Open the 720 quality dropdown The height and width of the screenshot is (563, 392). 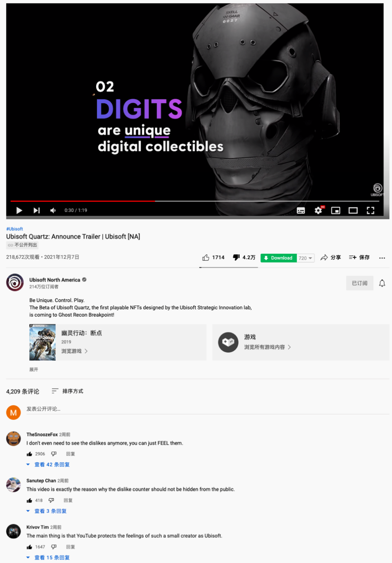click(306, 258)
